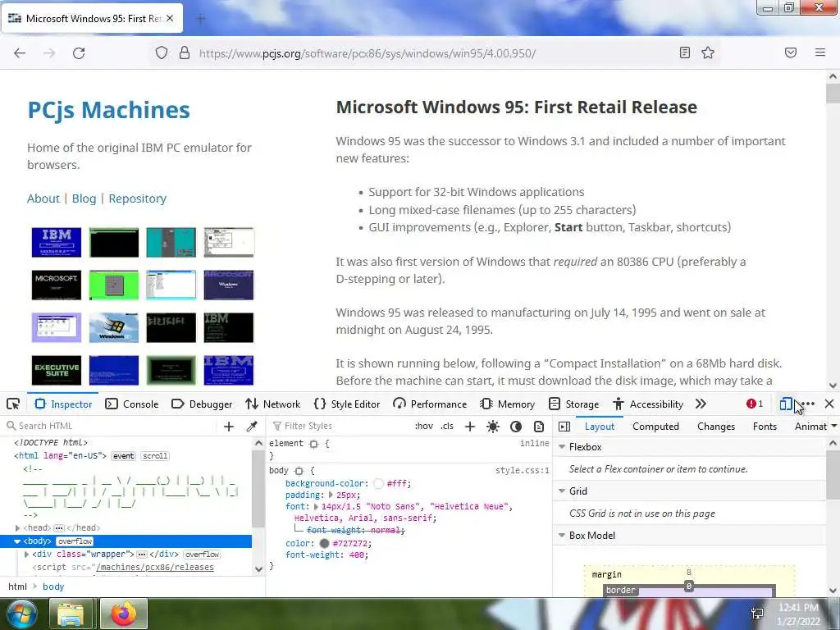
Task: Reload the current page
Action: click(79, 53)
